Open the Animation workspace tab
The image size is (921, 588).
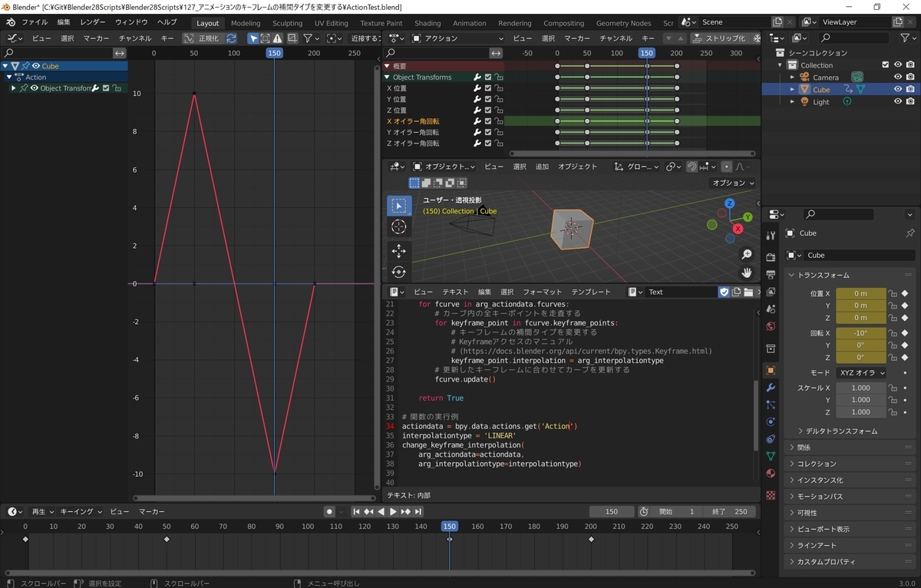(469, 23)
